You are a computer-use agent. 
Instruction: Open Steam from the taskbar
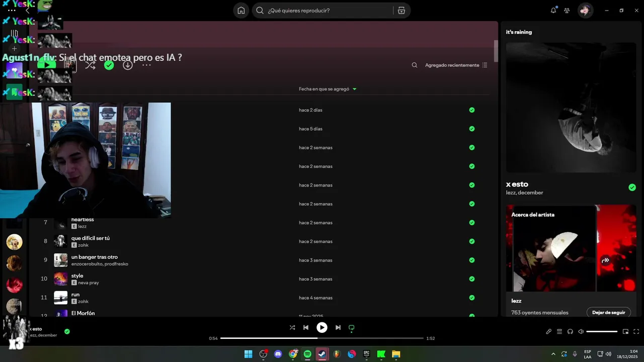[322, 354]
